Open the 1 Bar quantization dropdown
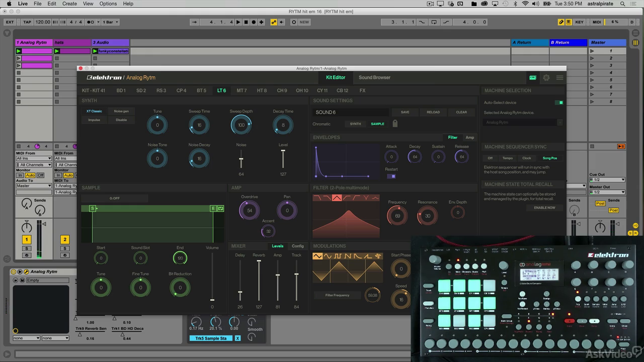The width and height of the screenshot is (644, 362). 111,22
